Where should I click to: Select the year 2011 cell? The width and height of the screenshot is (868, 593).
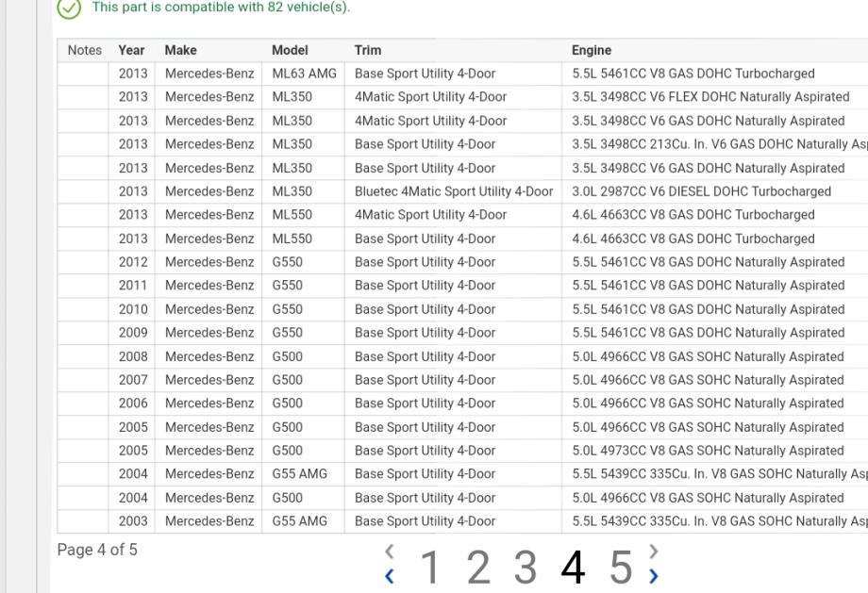click(133, 286)
